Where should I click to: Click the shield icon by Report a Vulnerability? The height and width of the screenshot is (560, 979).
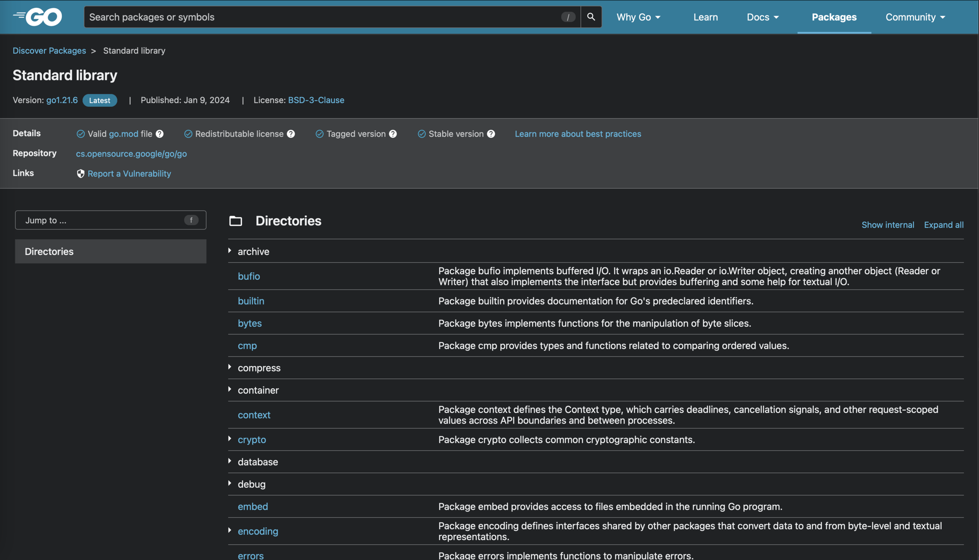[80, 173]
